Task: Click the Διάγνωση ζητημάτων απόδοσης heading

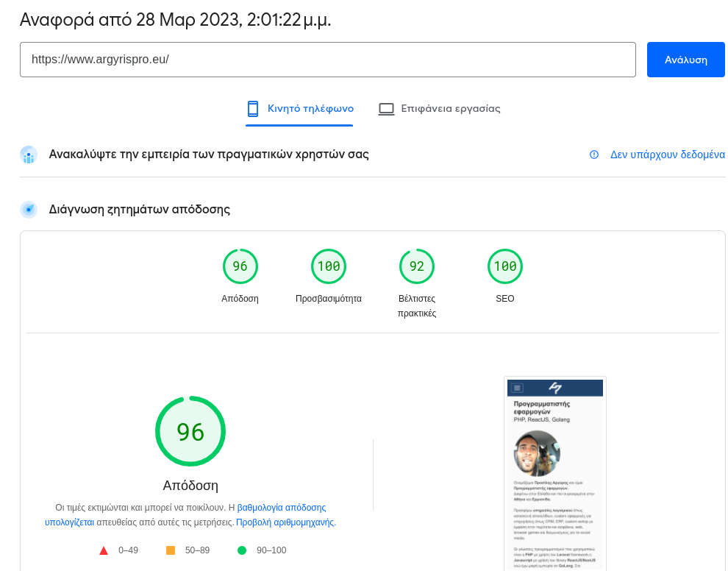Action: tap(139, 210)
